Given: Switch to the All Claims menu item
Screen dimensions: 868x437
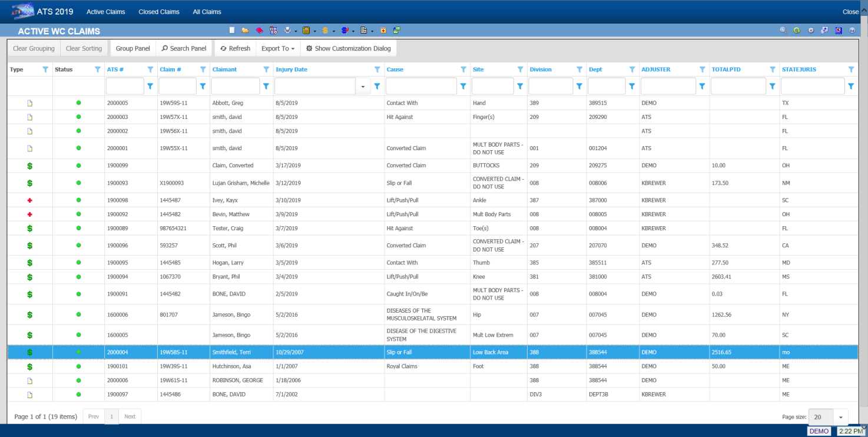Looking at the screenshot, I should point(207,12).
